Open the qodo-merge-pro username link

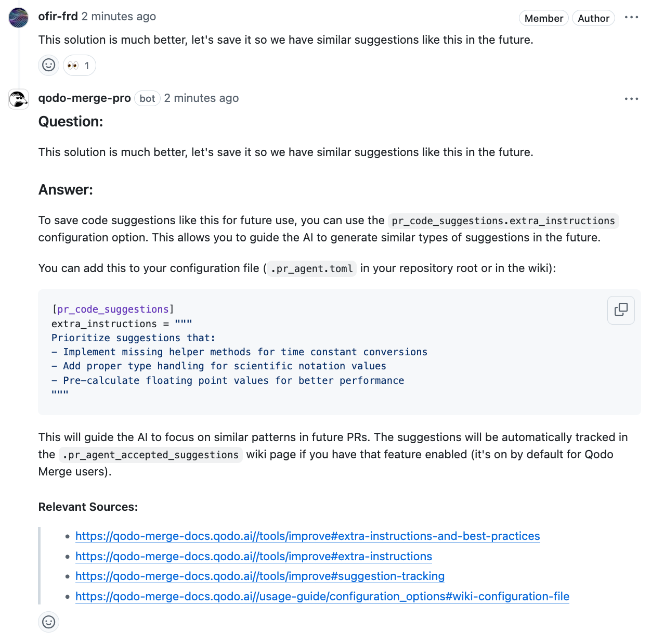(84, 98)
